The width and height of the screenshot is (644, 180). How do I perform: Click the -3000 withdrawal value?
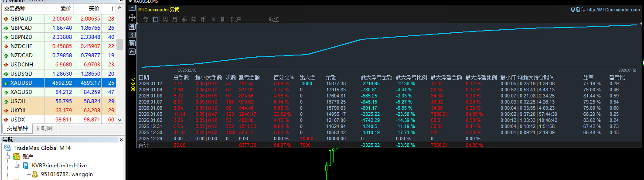click(306, 83)
